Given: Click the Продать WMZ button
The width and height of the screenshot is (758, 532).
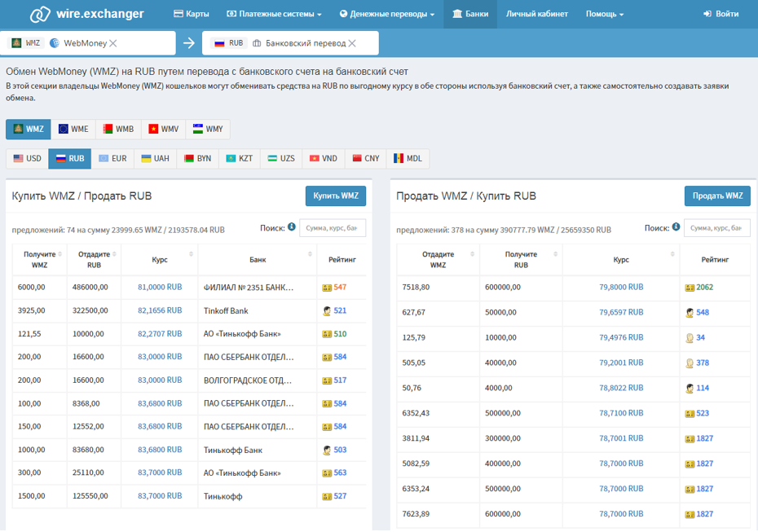Looking at the screenshot, I should (x=717, y=196).
